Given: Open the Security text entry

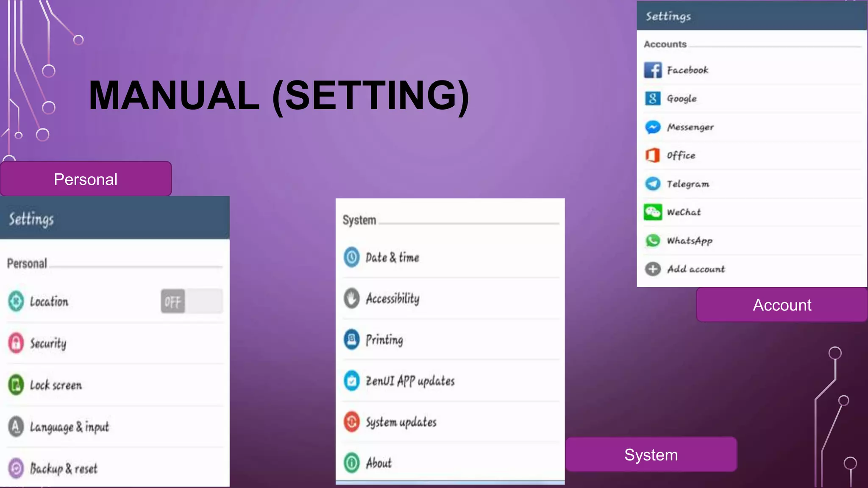Looking at the screenshot, I should click(x=48, y=343).
